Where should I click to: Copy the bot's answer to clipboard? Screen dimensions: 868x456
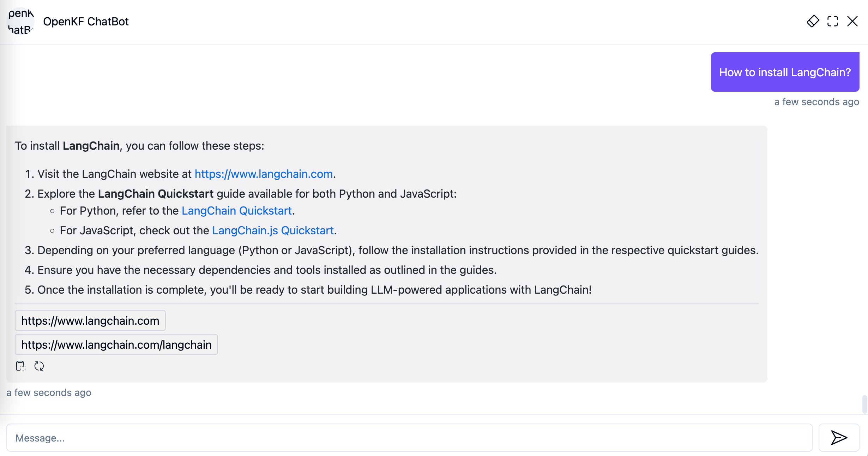click(21, 366)
